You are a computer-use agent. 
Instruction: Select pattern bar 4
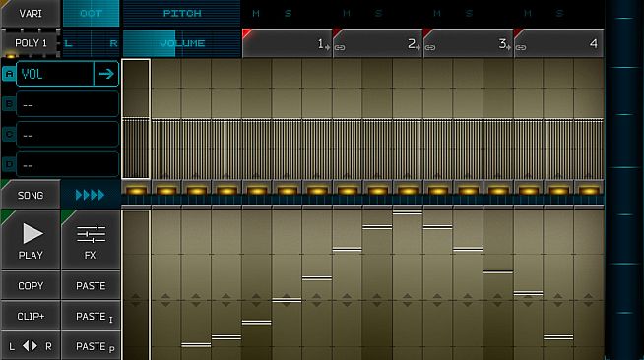[559, 43]
